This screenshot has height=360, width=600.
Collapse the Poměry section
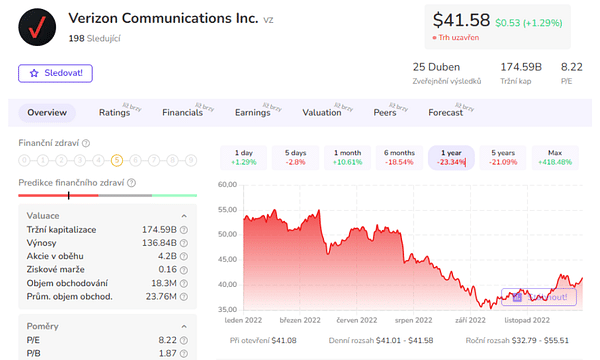[x=184, y=327]
